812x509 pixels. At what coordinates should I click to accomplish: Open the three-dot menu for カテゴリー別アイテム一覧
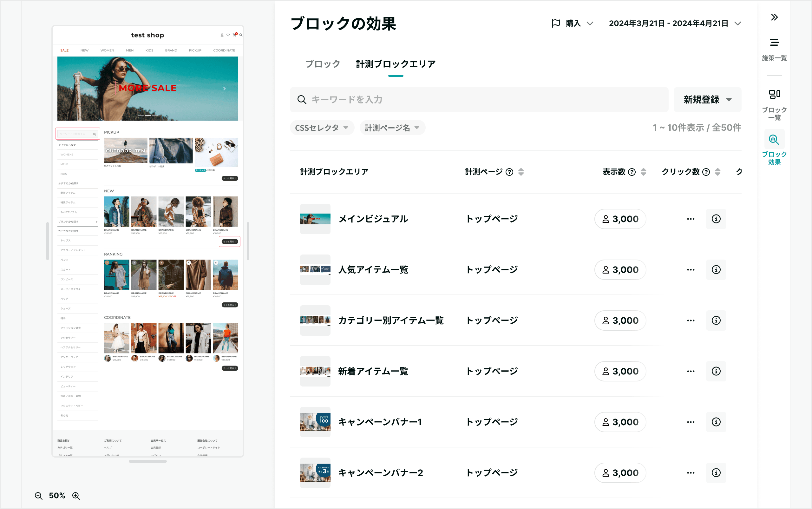(x=691, y=321)
